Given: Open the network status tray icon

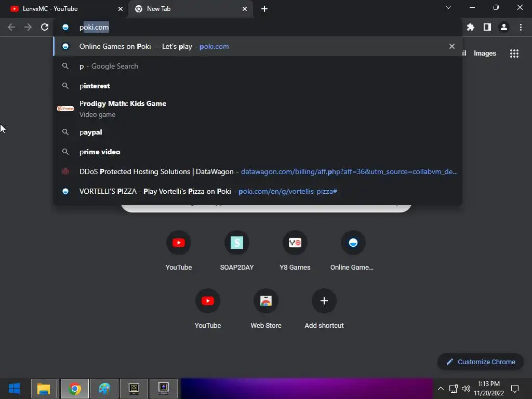Looking at the screenshot, I should click(453, 389).
